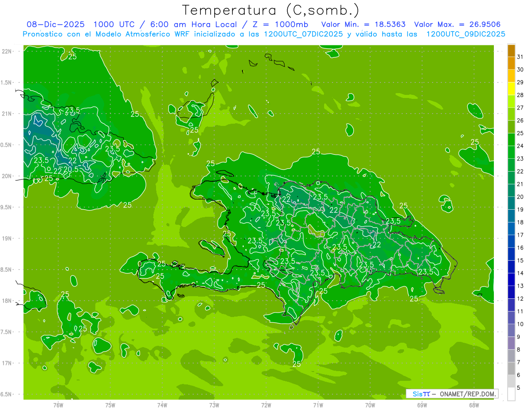The height and width of the screenshot is (411, 532).
Task: Click the dark blue 13 colorbar swatch
Action: pyautogui.click(x=511, y=279)
